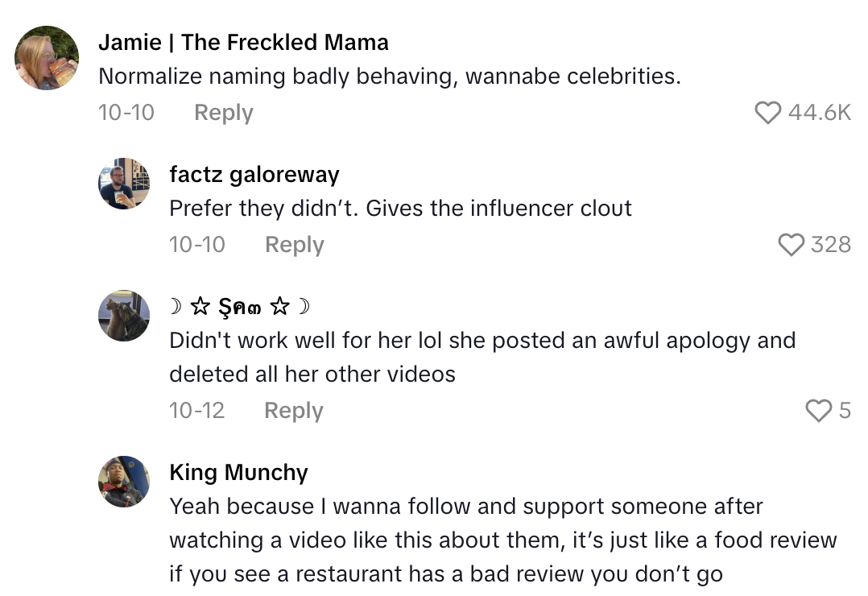Click the Reply link under the apology comment
This screenshot has width=868, height=596.
coord(293,411)
